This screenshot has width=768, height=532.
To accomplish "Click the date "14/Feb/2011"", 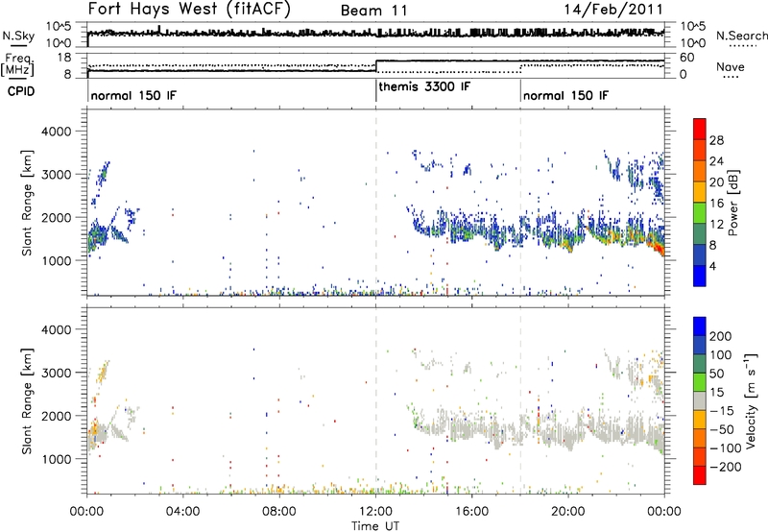I will pyautogui.click(x=613, y=9).
